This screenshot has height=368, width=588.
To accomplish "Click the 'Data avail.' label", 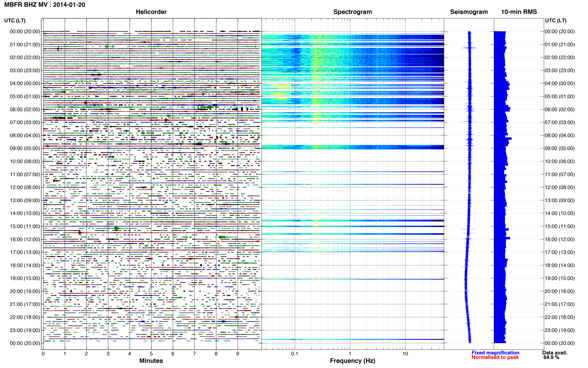I will coord(555,353).
